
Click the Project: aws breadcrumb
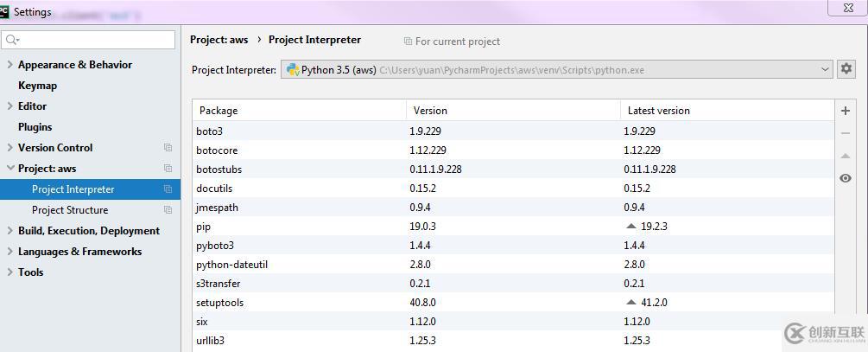click(219, 40)
